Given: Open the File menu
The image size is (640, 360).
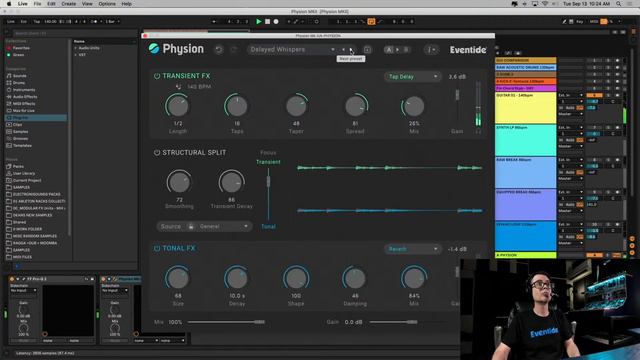Looking at the screenshot, I should point(37,4).
